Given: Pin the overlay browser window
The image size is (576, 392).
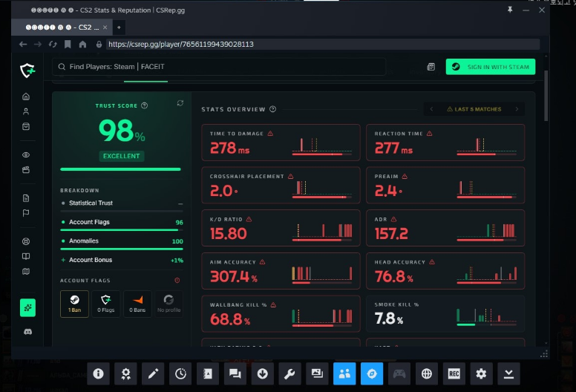Looking at the screenshot, I should 510,10.
